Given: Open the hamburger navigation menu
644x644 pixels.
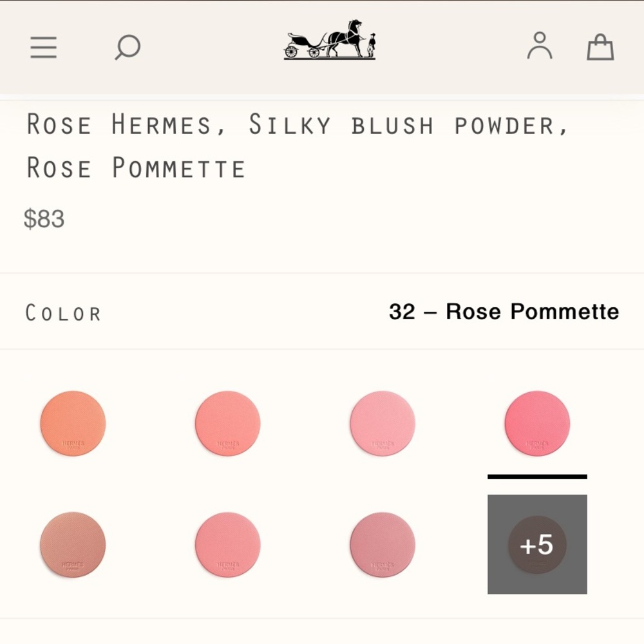Looking at the screenshot, I should [43, 47].
